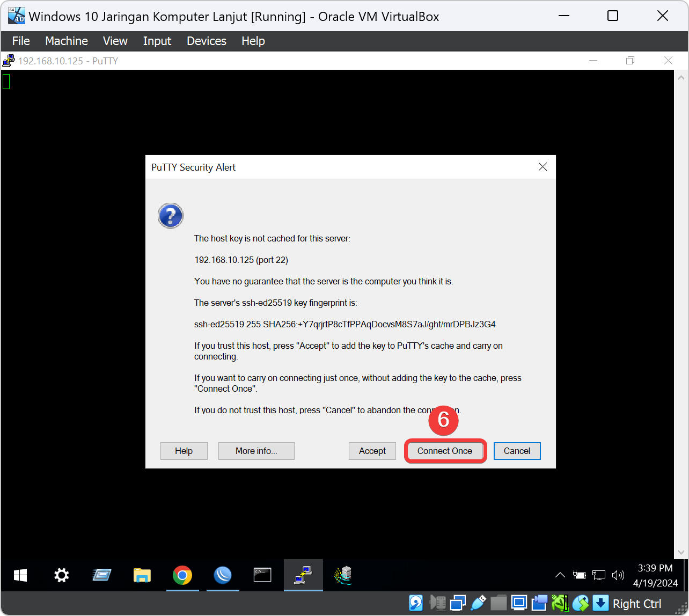
Task: Click the shared folders status icon
Action: (x=499, y=603)
